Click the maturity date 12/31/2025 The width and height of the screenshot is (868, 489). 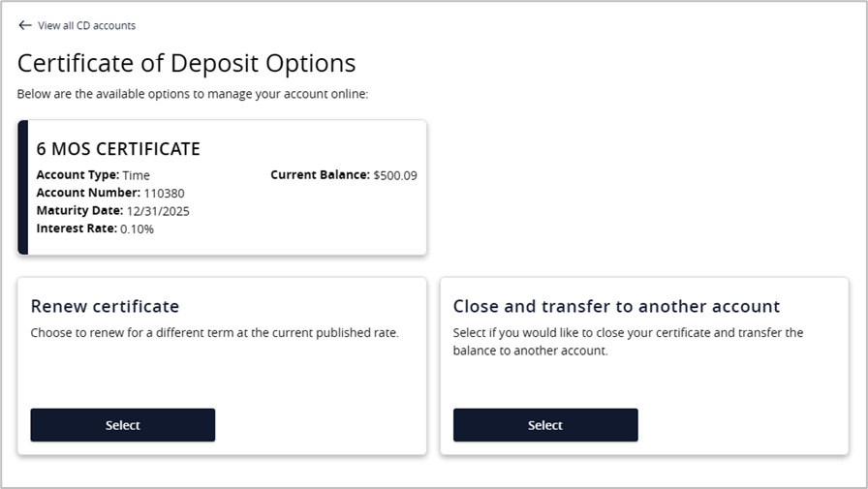click(x=158, y=211)
